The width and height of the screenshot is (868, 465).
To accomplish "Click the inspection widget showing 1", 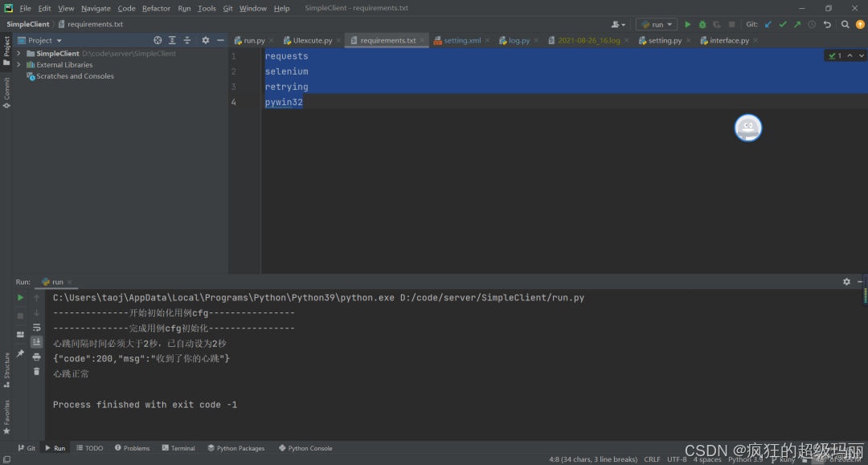I will click(835, 55).
